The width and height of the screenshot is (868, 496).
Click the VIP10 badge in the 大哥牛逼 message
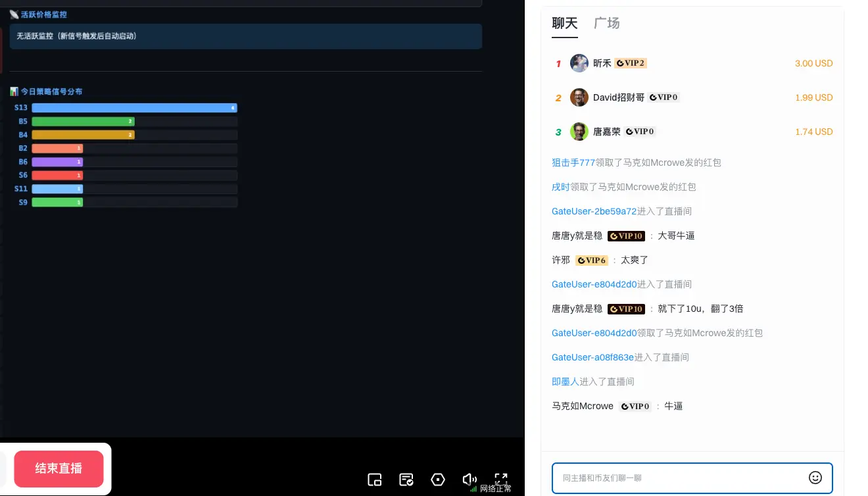pyautogui.click(x=626, y=236)
